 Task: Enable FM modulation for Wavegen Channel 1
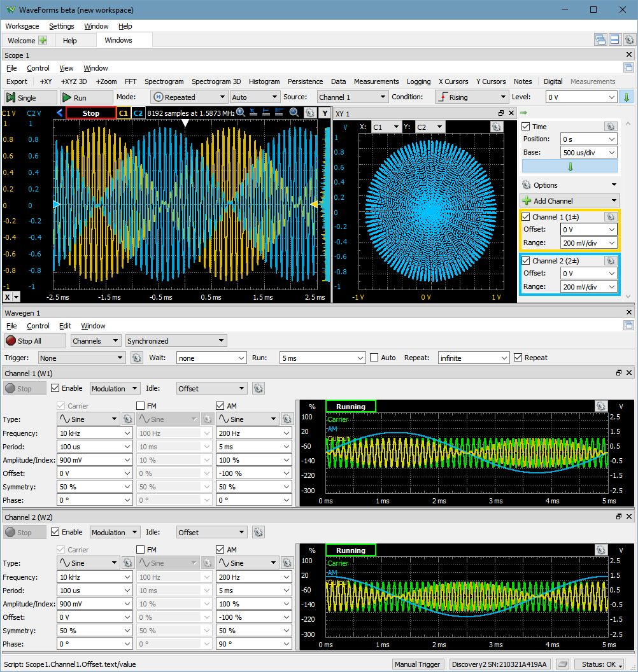(x=140, y=405)
